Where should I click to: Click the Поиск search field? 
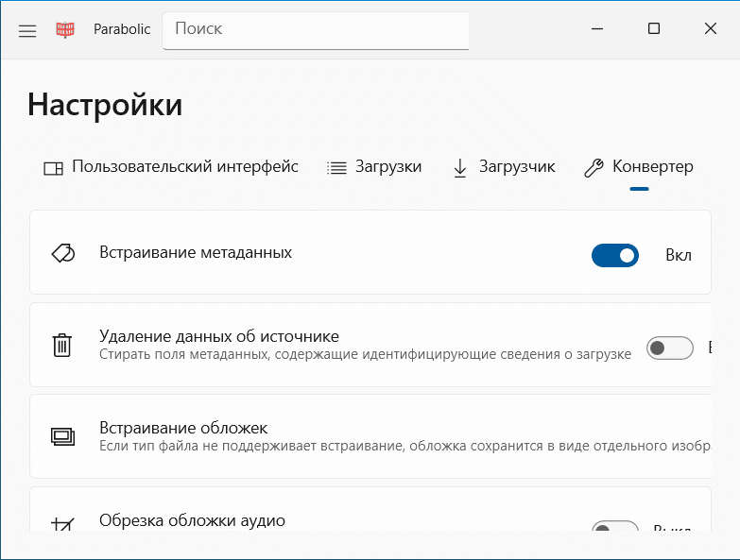(x=316, y=29)
